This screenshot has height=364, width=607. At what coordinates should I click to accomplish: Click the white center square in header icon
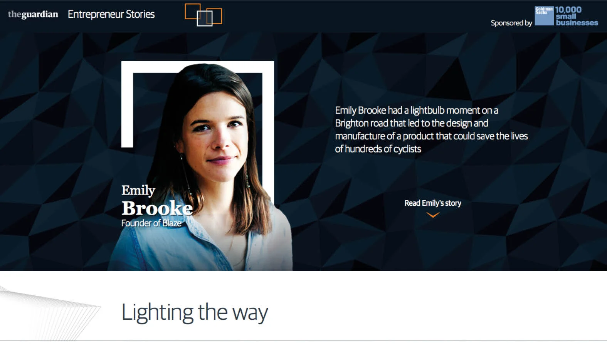[x=205, y=18]
